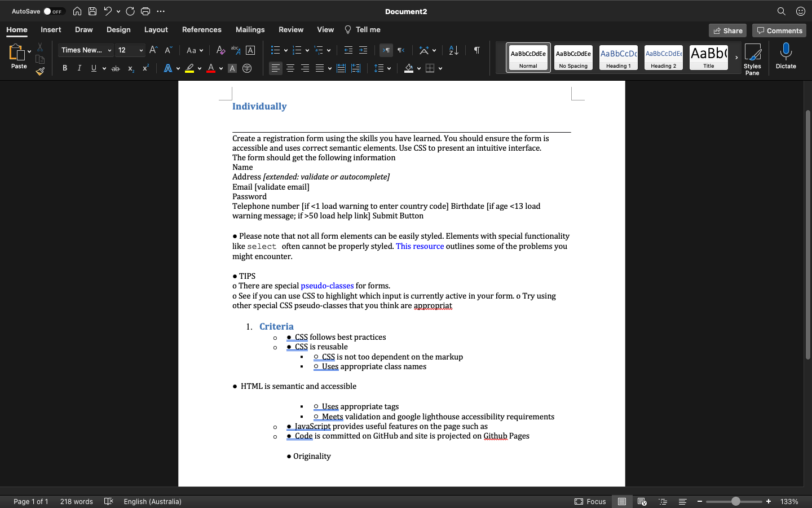Open the Insert tab
Image resolution: width=812 pixels, height=508 pixels.
[51, 30]
